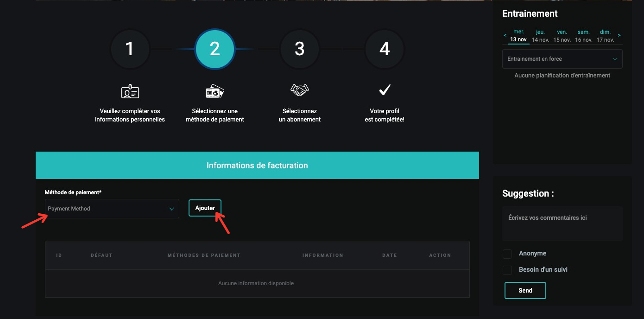Expand the Entrainement en force dropdown
644x319 pixels.
pos(562,59)
